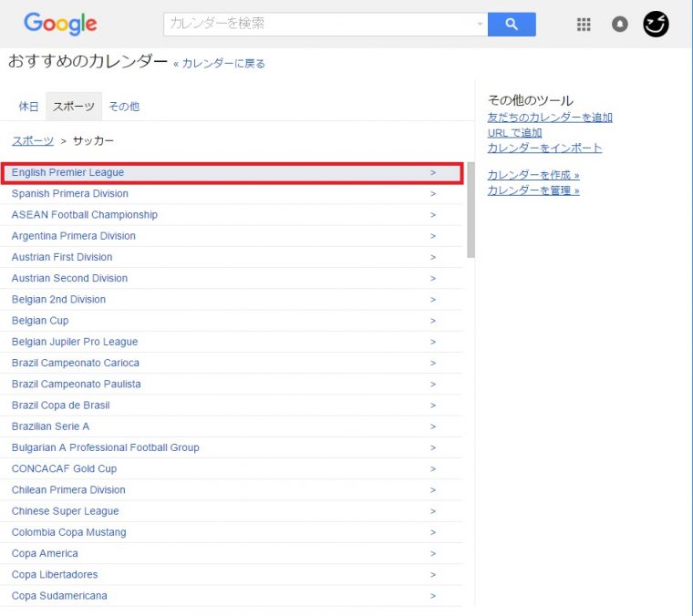Screen dimensions: 693x616
Task: Click the Google logo
Action: [60, 24]
